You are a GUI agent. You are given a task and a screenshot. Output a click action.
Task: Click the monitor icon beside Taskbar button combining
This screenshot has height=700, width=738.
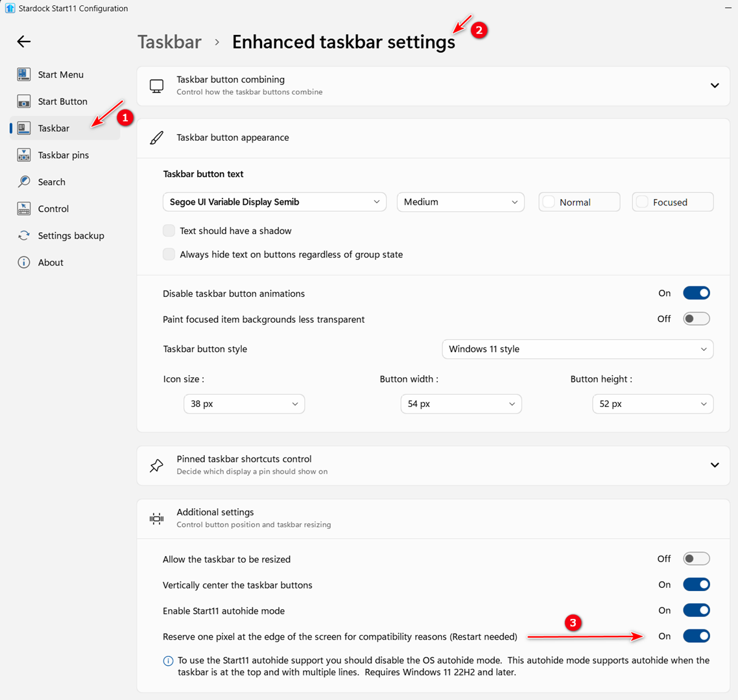(157, 86)
